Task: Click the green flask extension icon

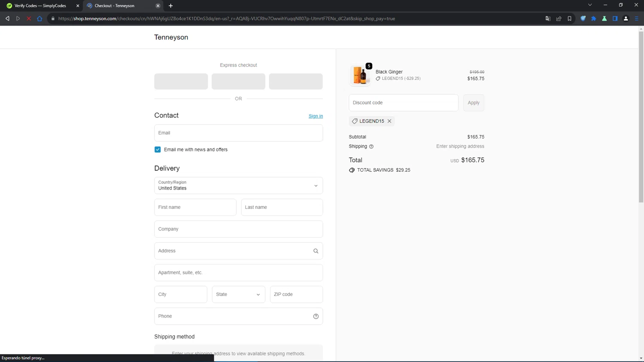Action: [605, 18]
